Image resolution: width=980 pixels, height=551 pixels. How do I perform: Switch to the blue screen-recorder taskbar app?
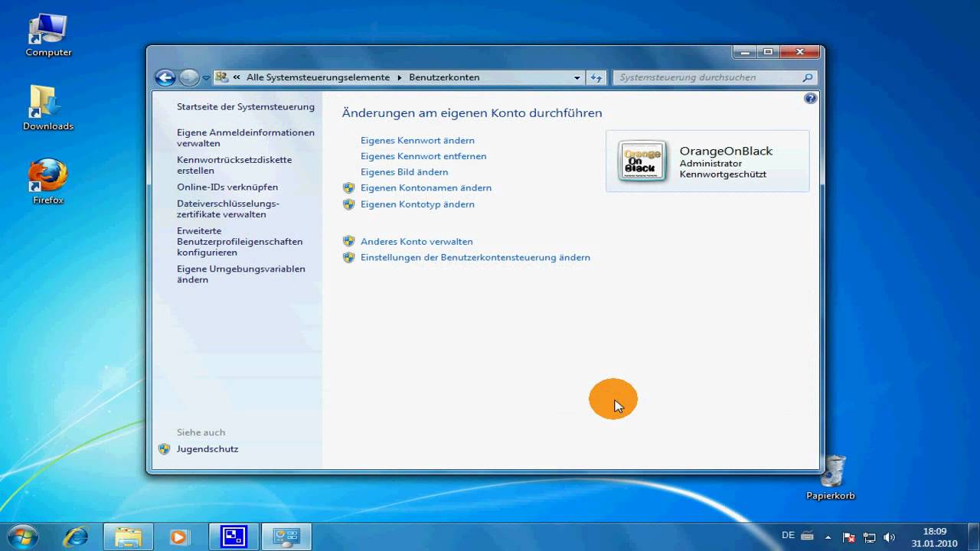[x=232, y=537]
